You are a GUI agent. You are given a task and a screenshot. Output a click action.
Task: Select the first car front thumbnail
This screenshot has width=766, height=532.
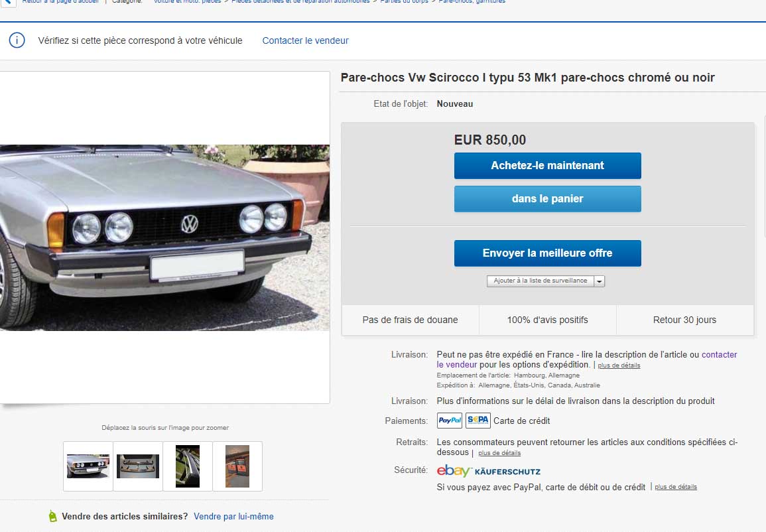tap(88, 466)
